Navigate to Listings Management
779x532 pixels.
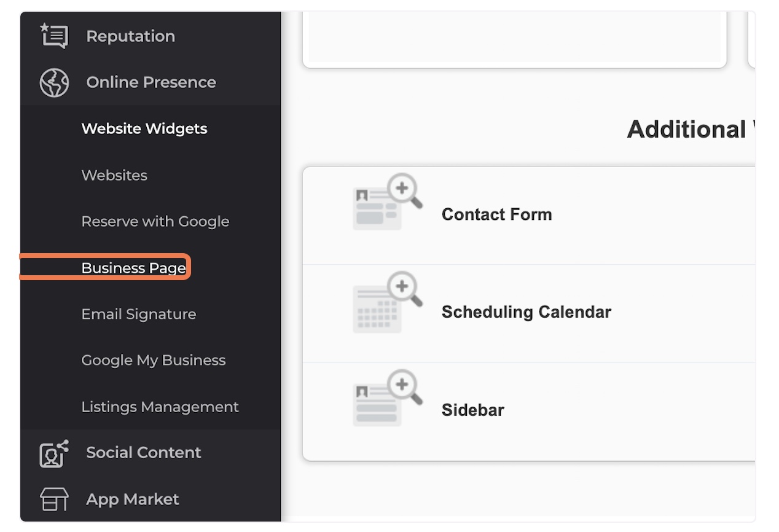pos(160,407)
